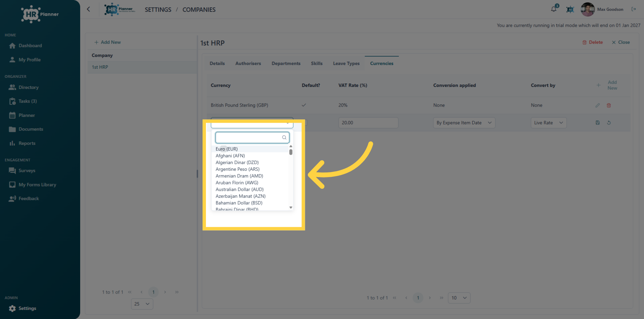The image size is (644, 319).
Task: Save the new currency row
Action: tap(597, 123)
